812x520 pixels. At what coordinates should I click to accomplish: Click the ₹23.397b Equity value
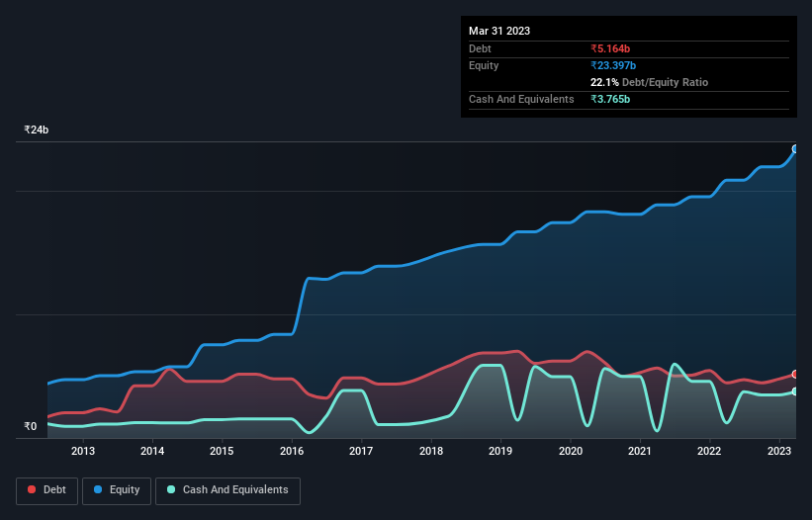pos(613,65)
